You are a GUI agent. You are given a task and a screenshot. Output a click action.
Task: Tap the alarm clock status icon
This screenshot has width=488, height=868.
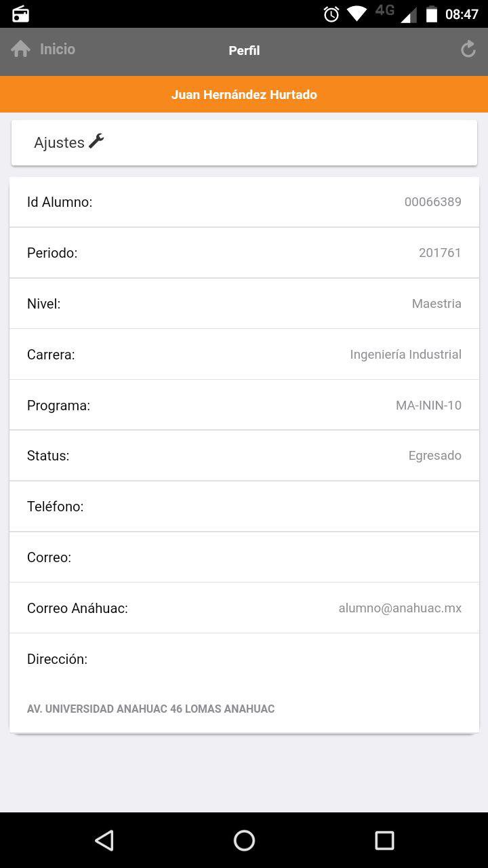pyautogui.click(x=331, y=14)
